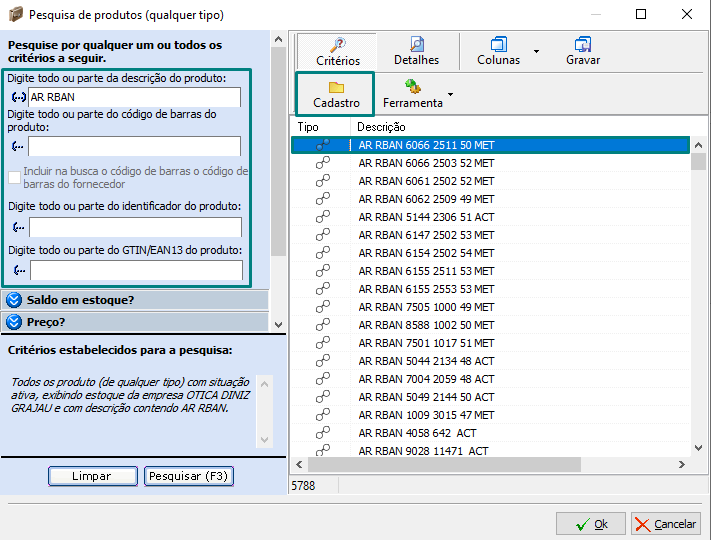Click the product list horizontal scrollbar thumb
The height and width of the screenshot is (540, 711).
pyautogui.click(x=444, y=464)
